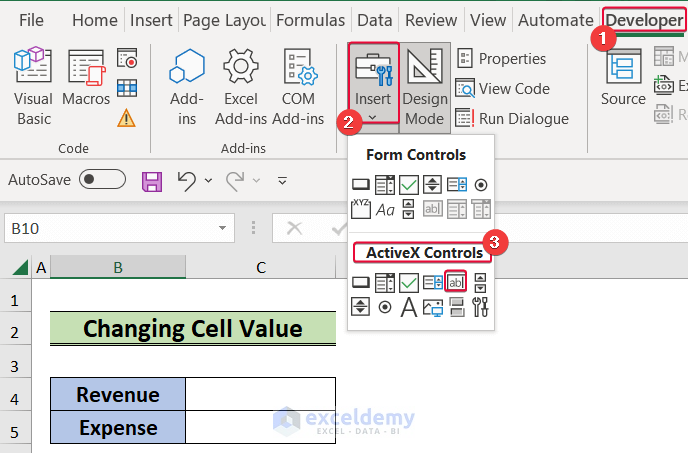688x453 pixels.
Task: Select ActiveX command button
Action: point(361,283)
